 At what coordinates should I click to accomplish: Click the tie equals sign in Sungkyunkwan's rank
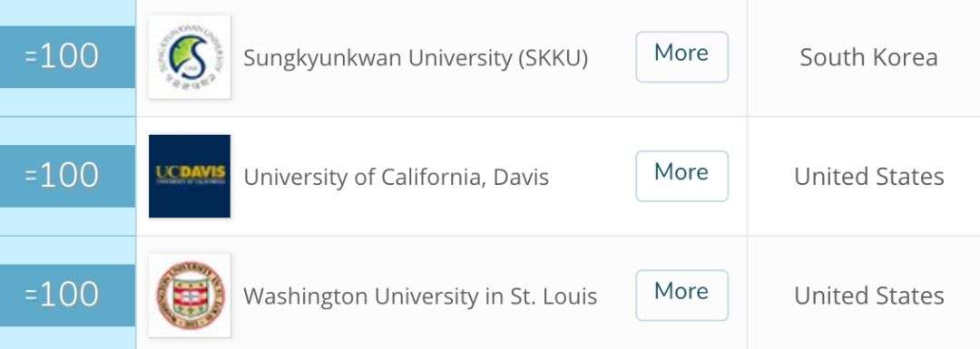pos(31,57)
